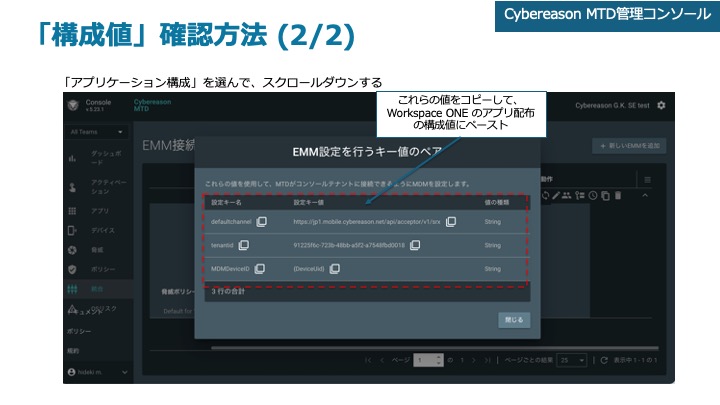Click the pencil edit icon in actions row

point(556,196)
